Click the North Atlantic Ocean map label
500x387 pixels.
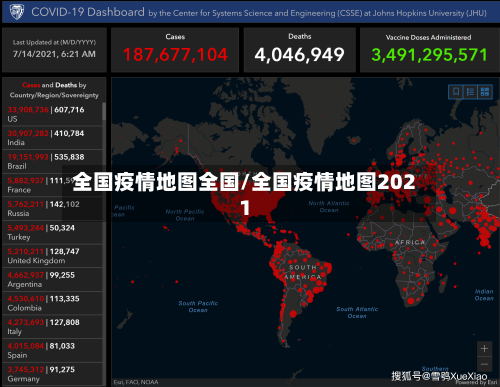pyautogui.click(x=329, y=207)
